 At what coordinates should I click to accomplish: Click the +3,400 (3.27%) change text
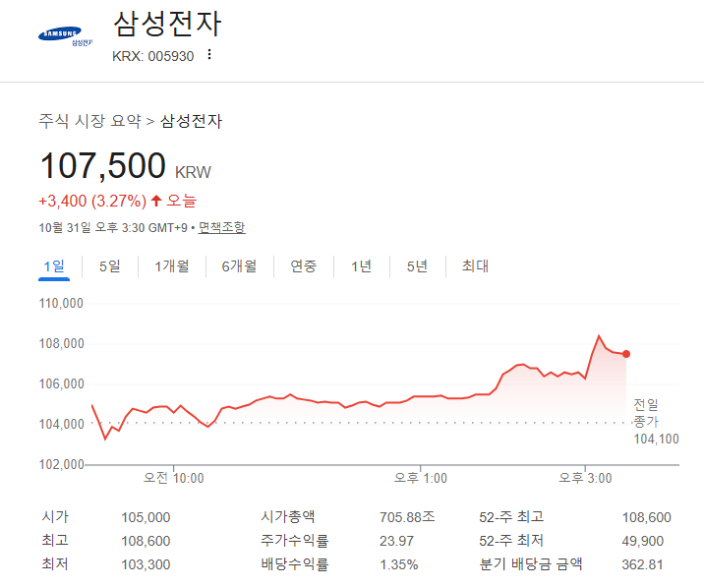click(x=92, y=202)
